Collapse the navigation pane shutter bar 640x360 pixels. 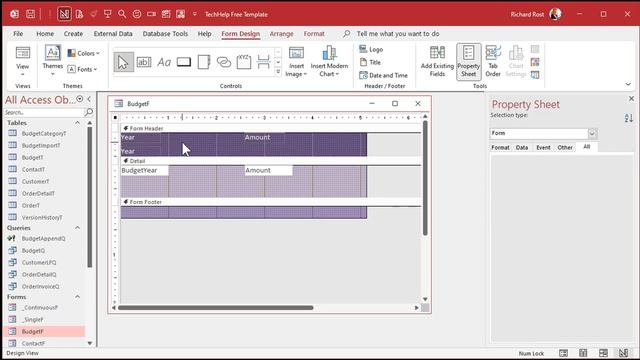tap(89, 99)
